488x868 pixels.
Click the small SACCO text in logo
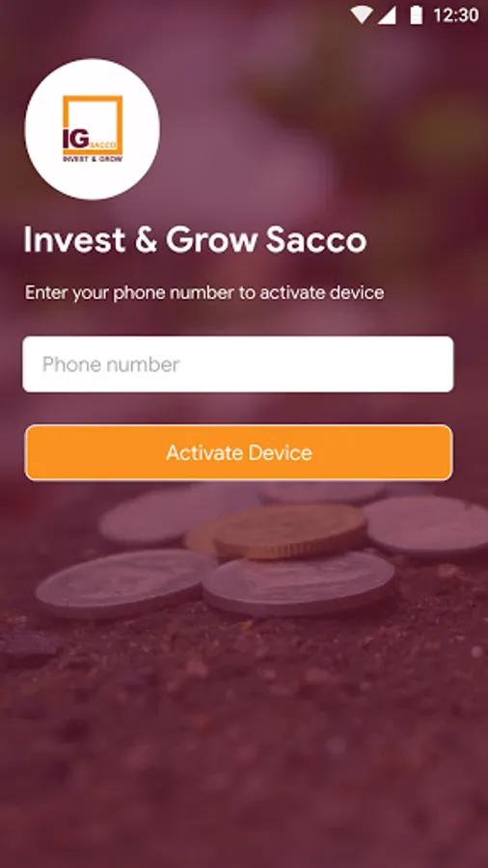click(x=103, y=146)
